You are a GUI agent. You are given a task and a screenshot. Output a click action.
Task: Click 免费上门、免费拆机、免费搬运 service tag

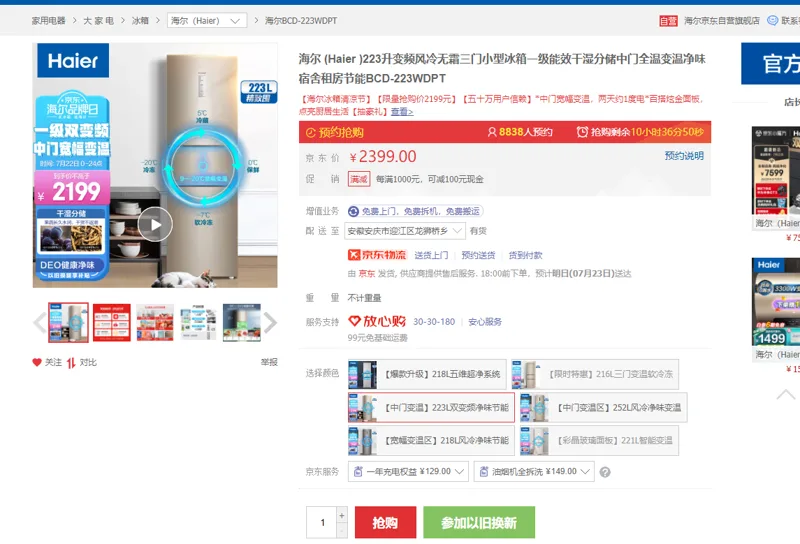415,211
